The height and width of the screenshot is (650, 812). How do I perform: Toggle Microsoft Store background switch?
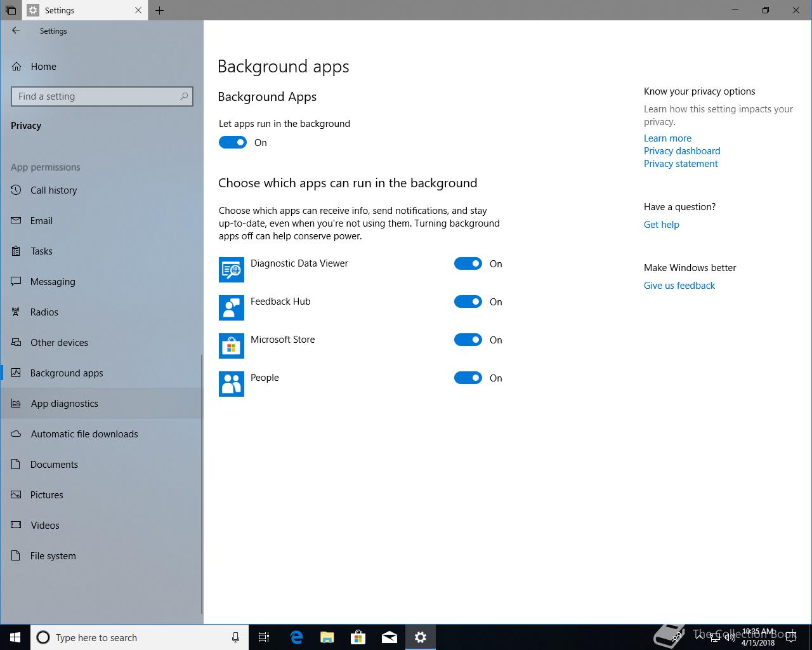pos(468,340)
